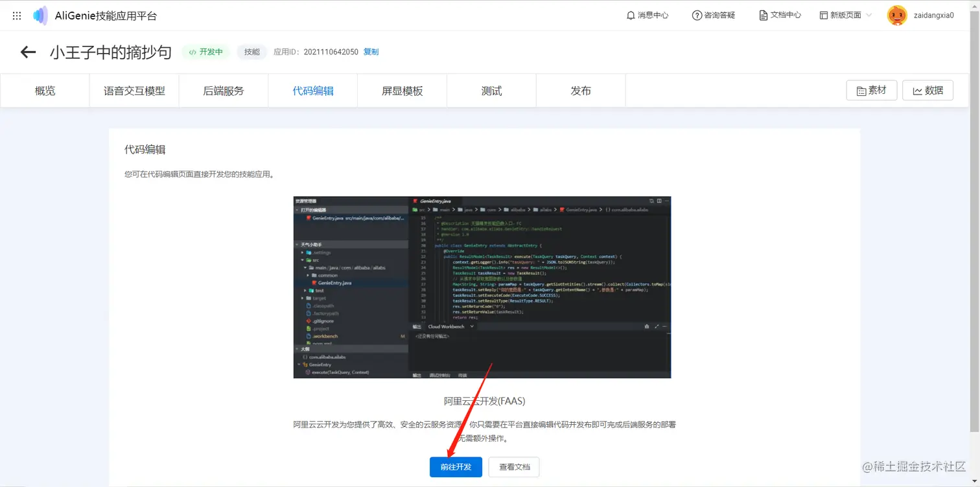Open 文档中心 documentation
This screenshot has height=487, width=980.
(x=780, y=16)
